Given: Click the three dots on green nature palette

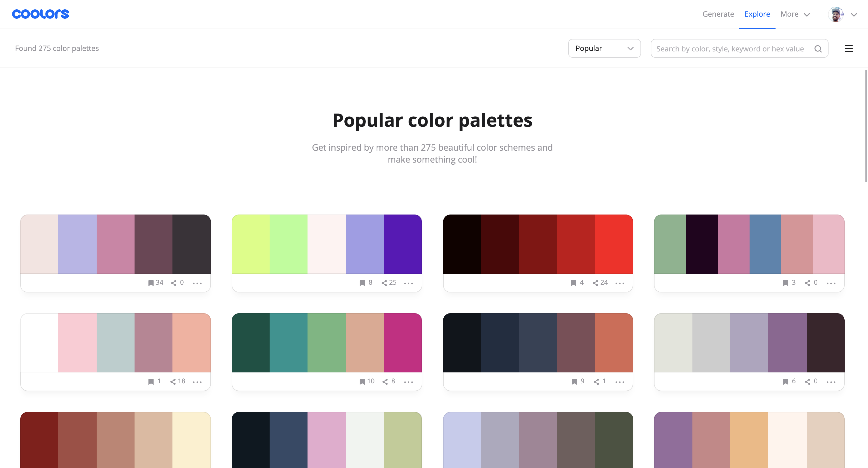Looking at the screenshot, I should click(409, 381).
